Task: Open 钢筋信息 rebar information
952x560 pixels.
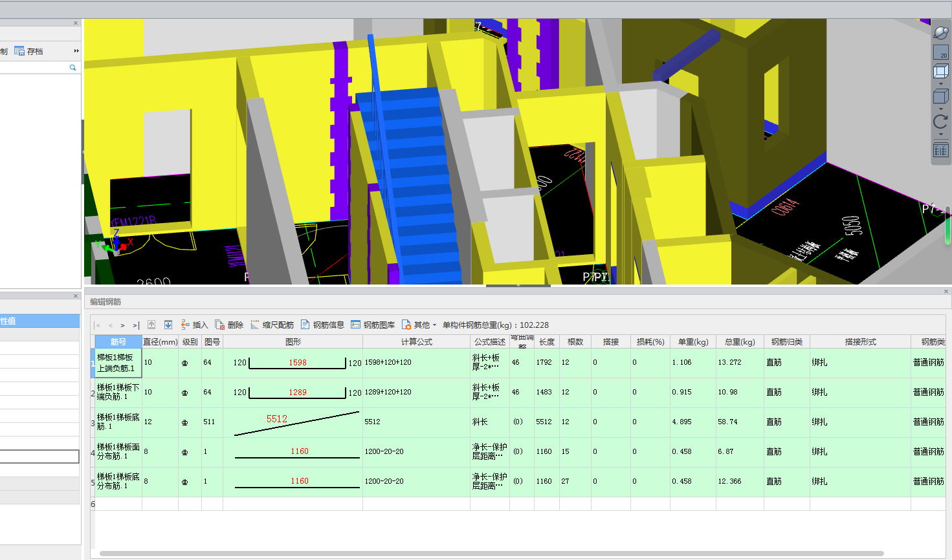Action: tap(322, 325)
